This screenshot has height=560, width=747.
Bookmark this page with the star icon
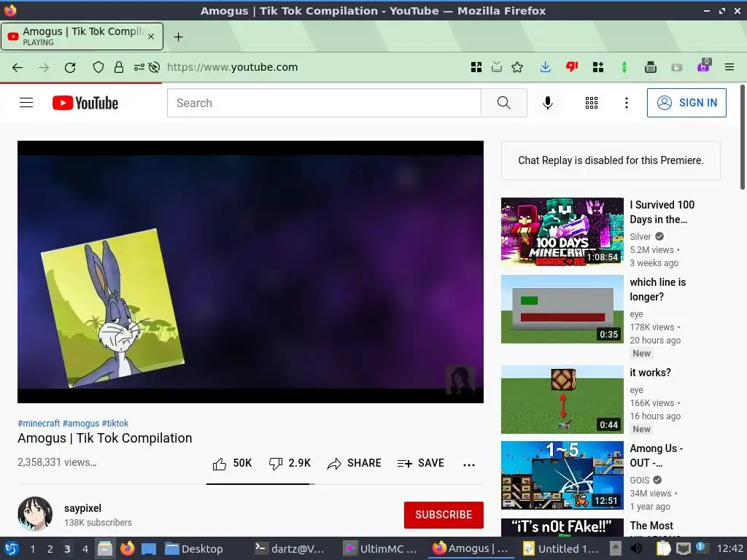(x=517, y=67)
